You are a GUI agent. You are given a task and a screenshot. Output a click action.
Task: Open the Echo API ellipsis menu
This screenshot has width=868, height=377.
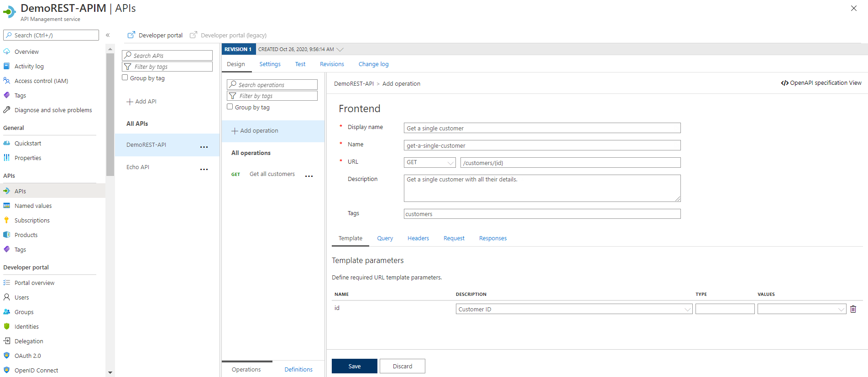(204, 169)
